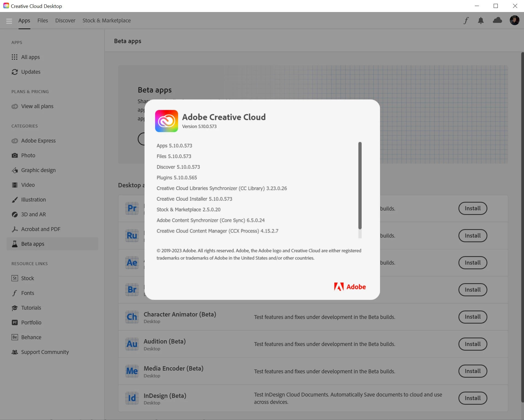Click the Audition (Beta) title
The width and height of the screenshot is (524, 420).
pyautogui.click(x=165, y=341)
